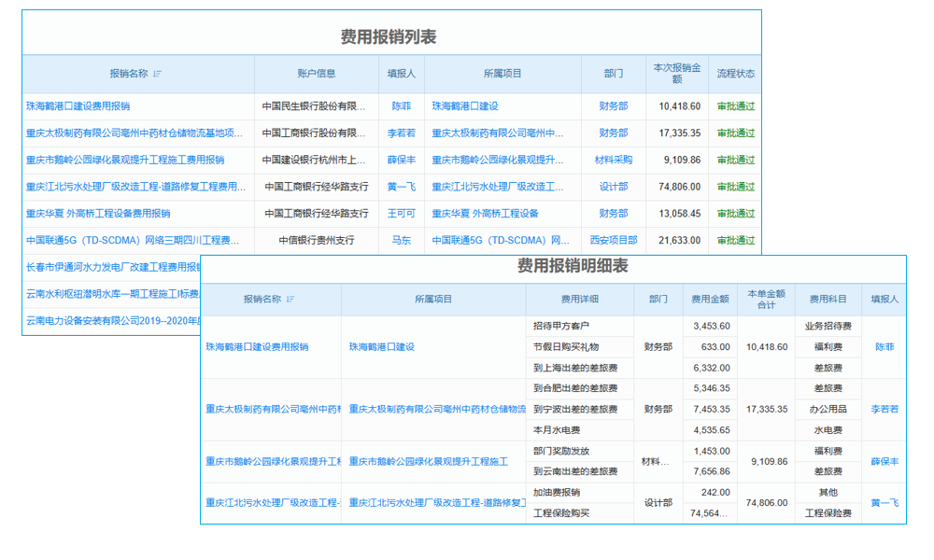Click filer 陈菲 in the expense list
Image resolution: width=934 pixels, height=560 pixels.
[401, 105]
